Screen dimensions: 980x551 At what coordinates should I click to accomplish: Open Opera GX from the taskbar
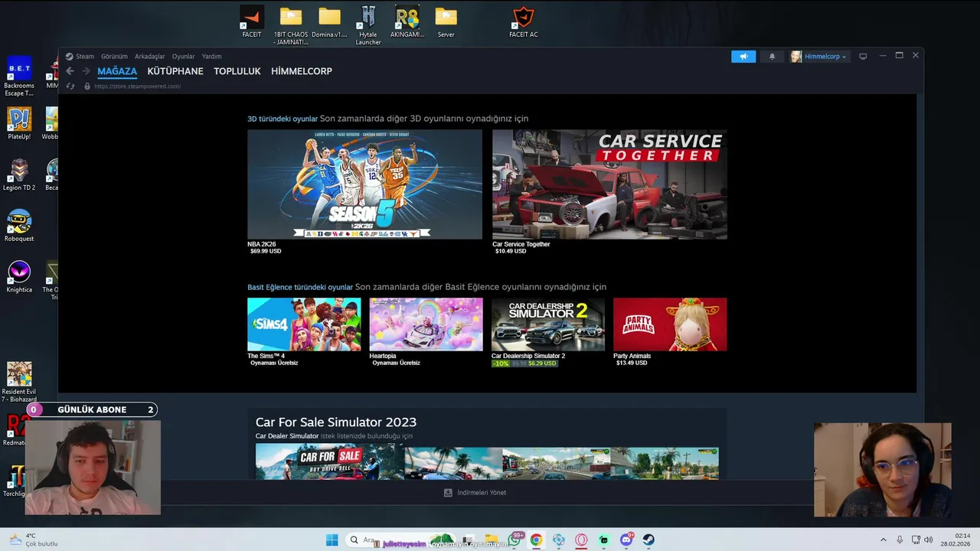(x=581, y=540)
